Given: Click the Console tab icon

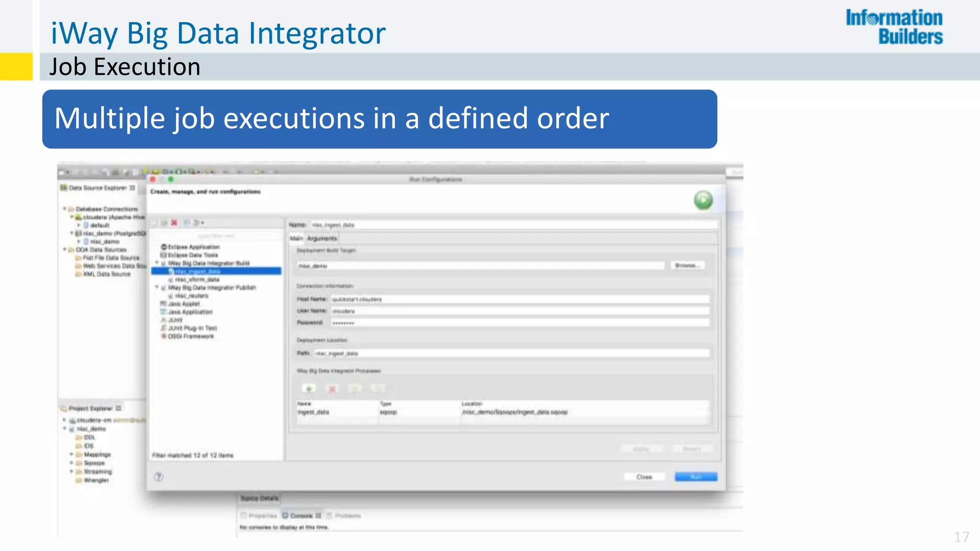Looking at the screenshot, I should coord(285,516).
